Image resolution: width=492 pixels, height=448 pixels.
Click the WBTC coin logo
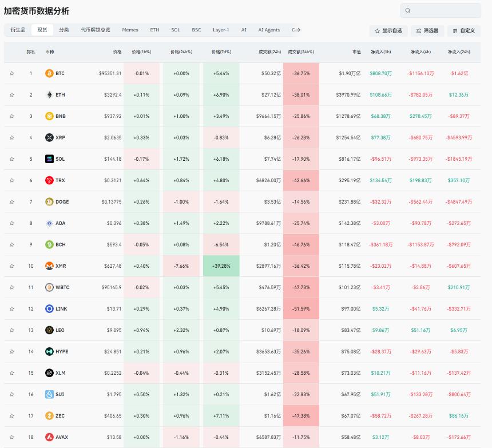coord(49,287)
